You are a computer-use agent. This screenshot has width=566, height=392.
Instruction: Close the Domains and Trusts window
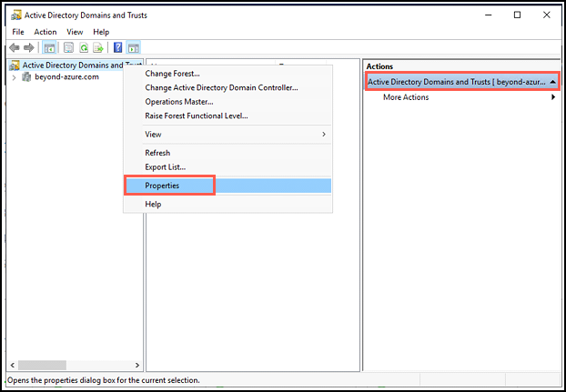547,15
